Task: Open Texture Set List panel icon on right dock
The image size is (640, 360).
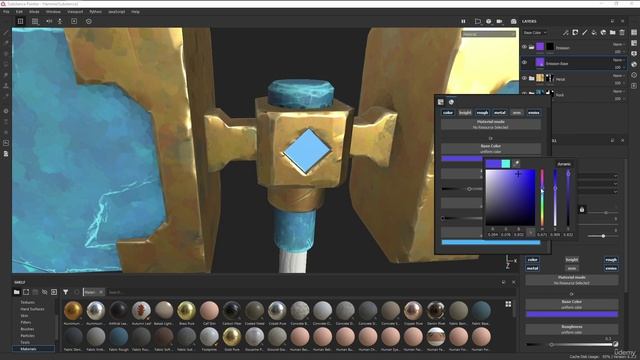Action: pos(634,32)
